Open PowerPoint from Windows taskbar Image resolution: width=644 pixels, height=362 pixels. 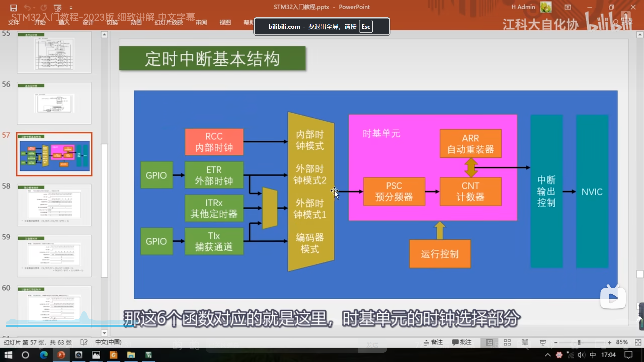pos(61,355)
